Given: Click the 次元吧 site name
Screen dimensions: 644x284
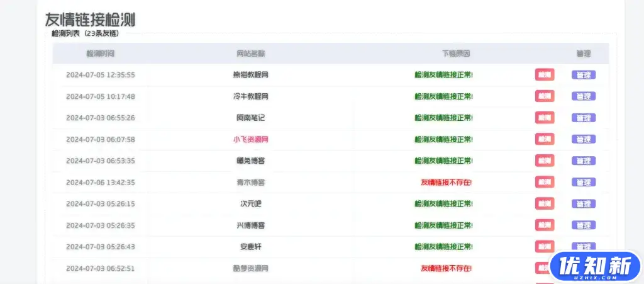Looking at the screenshot, I should [250, 203].
